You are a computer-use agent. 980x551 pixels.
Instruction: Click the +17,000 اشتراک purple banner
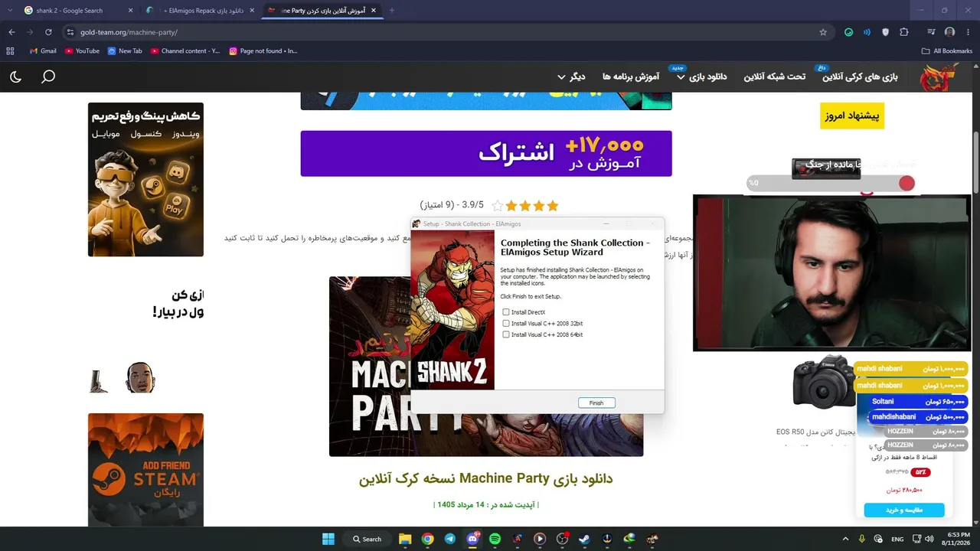coord(486,153)
